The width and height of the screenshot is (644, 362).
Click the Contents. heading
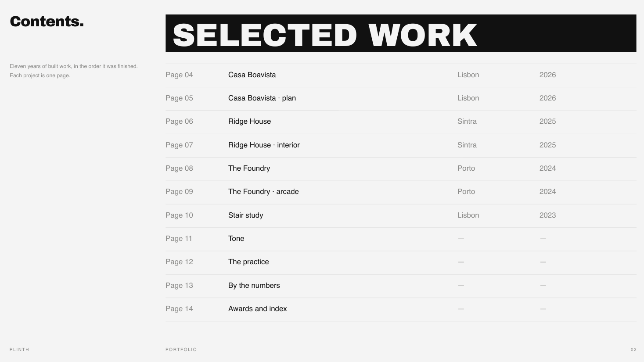coord(47,22)
